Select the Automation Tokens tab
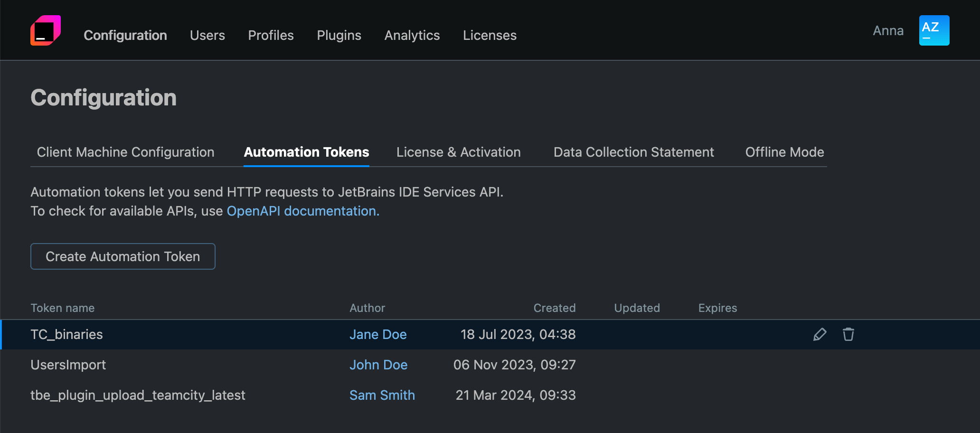 (x=306, y=152)
